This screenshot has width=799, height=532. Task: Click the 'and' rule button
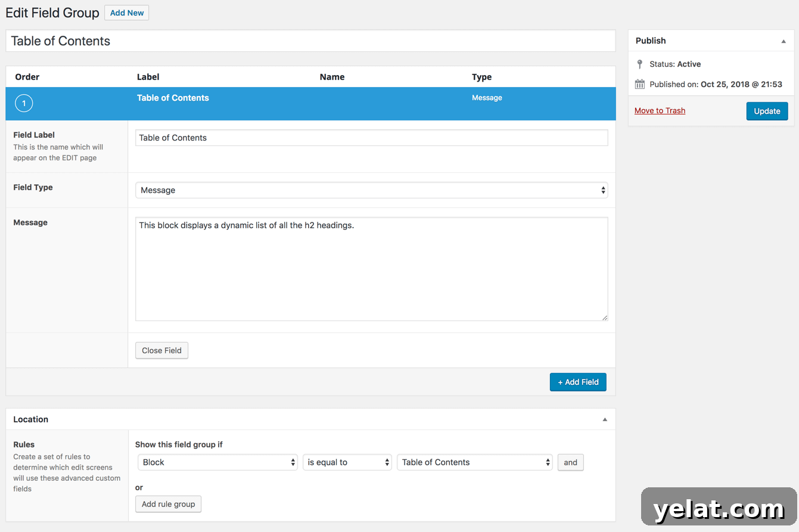click(x=570, y=462)
